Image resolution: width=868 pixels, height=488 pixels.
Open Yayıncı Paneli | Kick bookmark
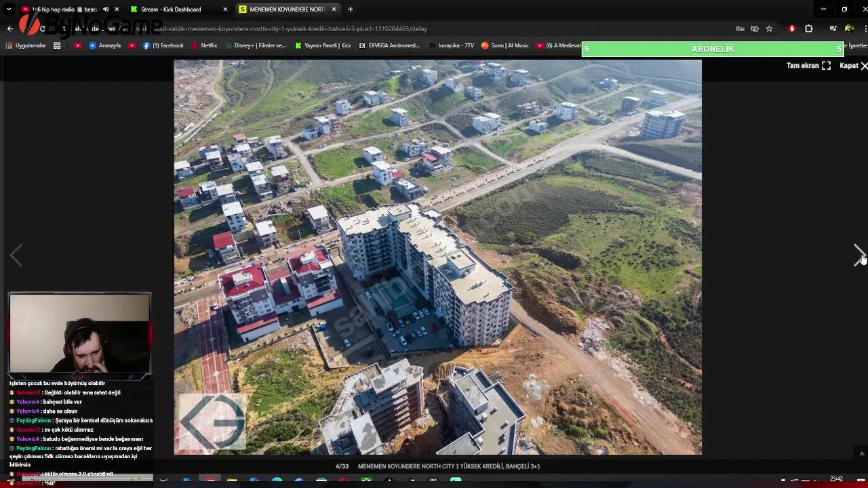pos(323,45)
